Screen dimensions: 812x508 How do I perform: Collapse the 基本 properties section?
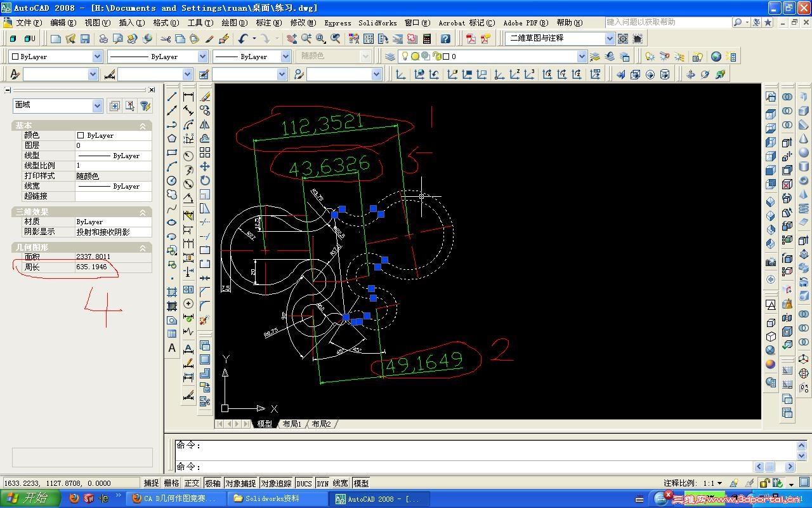click(x=143, y=126)
